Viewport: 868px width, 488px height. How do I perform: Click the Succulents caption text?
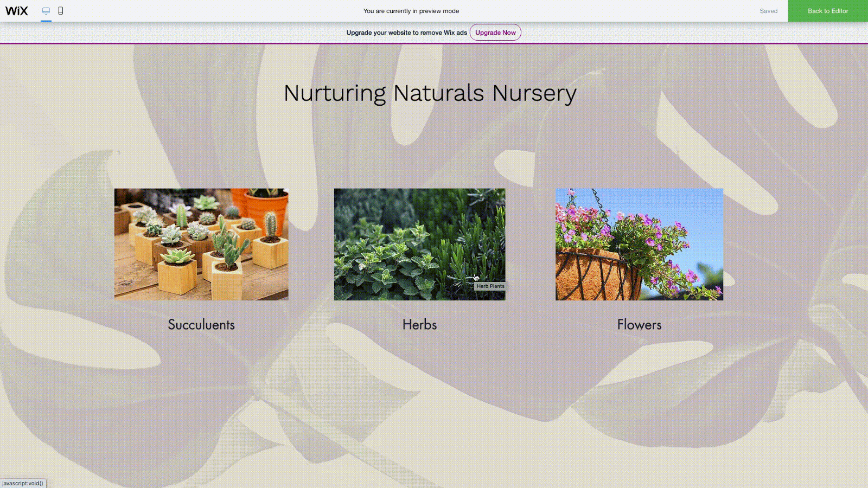[x=201, y=325]
